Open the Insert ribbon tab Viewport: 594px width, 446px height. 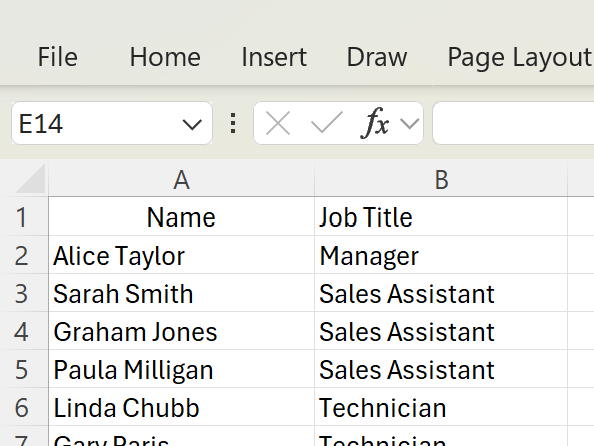pos(274,57)
